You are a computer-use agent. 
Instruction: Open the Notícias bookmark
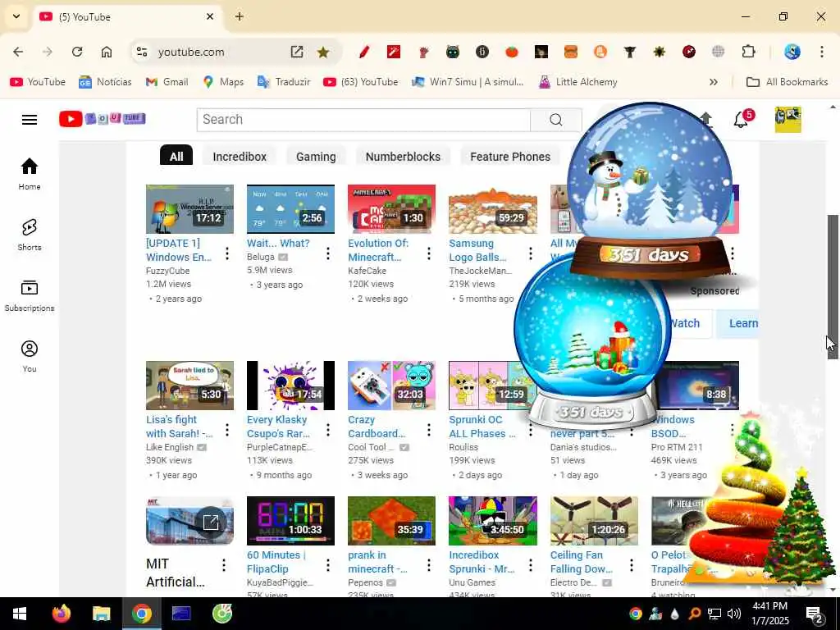[106, 82]
